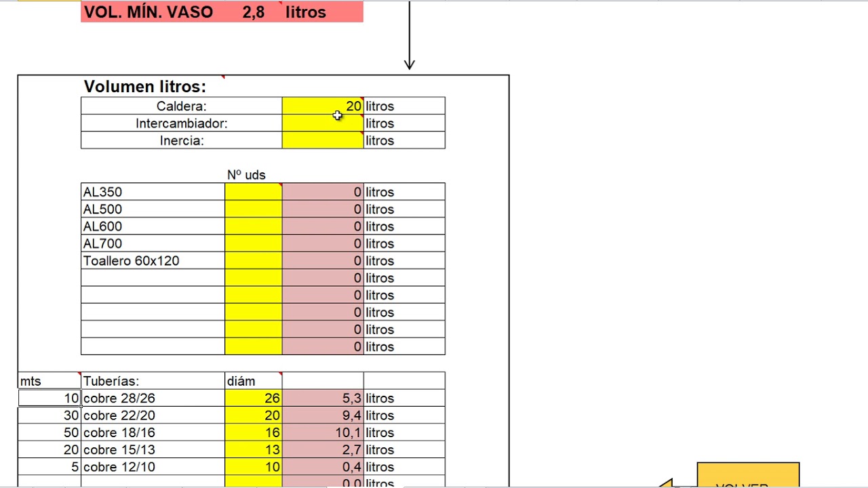Select the 30 mts cell for cobre 22/20

point(50,415)
